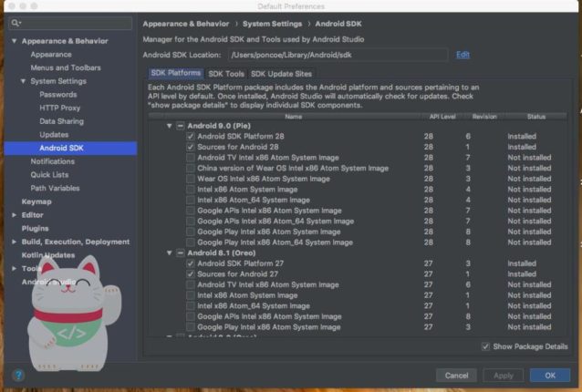Toggle the Android 9.0 (Pie) group checkbox
The image size is (582, 392).
180,126
